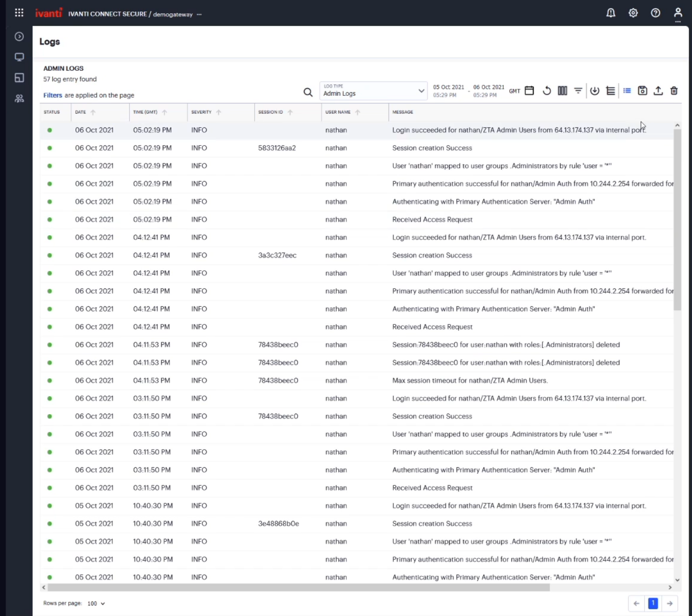Expand the demogateway options menu
This screenshot has width=692, height=616.
[199, 15]
